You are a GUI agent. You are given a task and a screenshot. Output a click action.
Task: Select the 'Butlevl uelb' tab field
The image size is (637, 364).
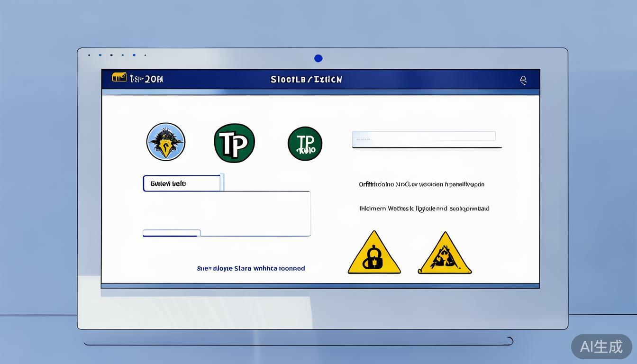click(182, 183)
